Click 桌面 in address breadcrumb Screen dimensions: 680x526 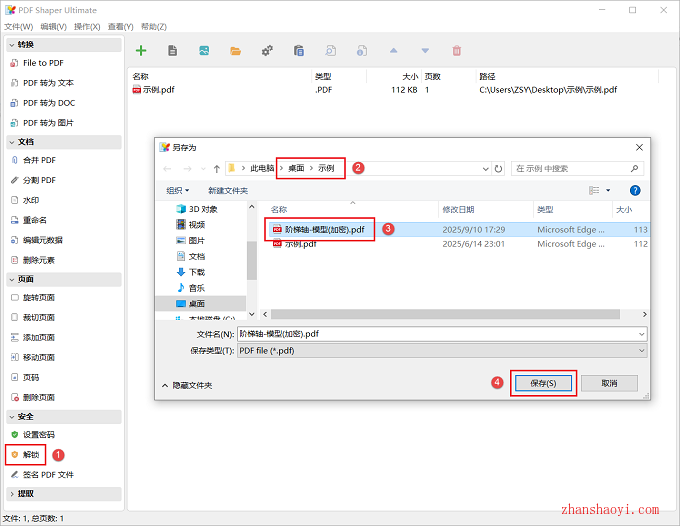coord(296,168)
